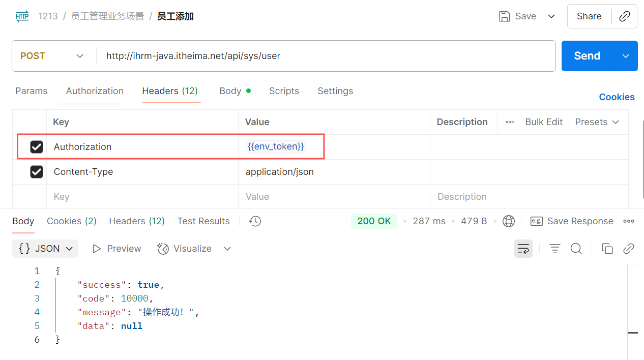Open the JSON format dropdown

point(45,249)
